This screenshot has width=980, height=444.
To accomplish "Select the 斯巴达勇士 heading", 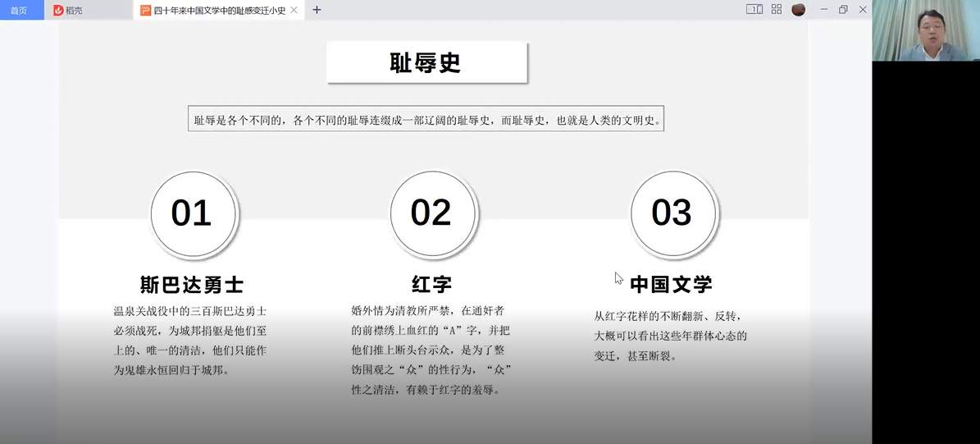I will (x=192, y=285).
